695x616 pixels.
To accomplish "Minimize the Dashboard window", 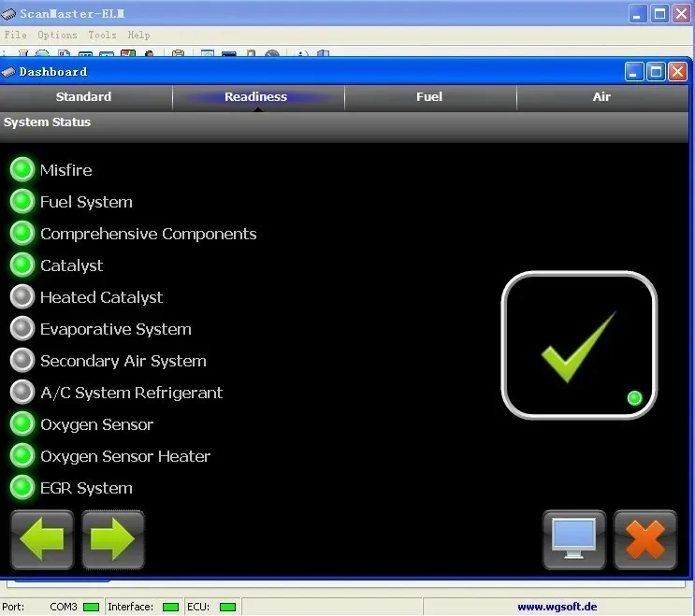I will point(634,72).
